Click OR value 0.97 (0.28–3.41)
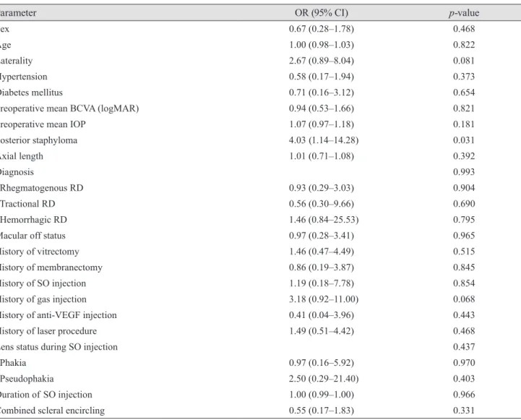521x420 pixels. [x=322, y=236]
